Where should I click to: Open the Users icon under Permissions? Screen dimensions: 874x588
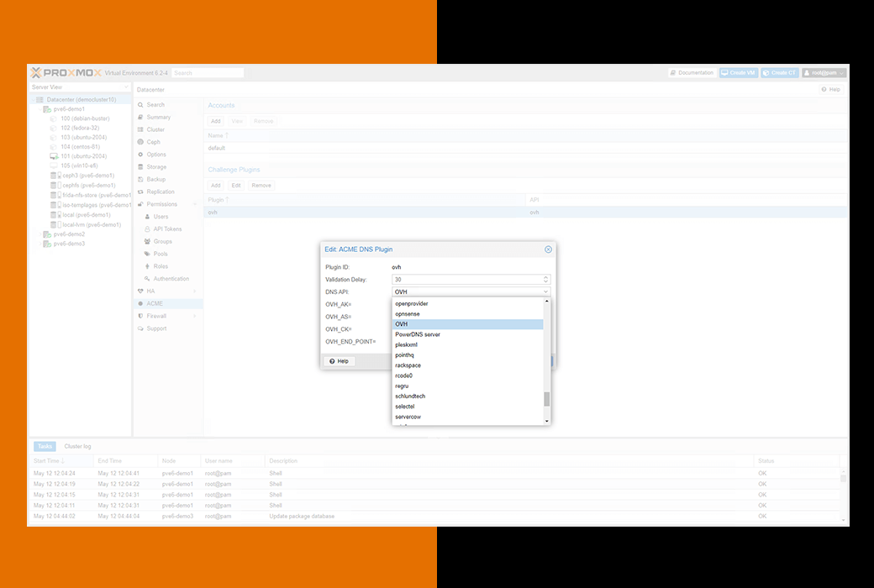pyautogui.click(x=147, y=216)
